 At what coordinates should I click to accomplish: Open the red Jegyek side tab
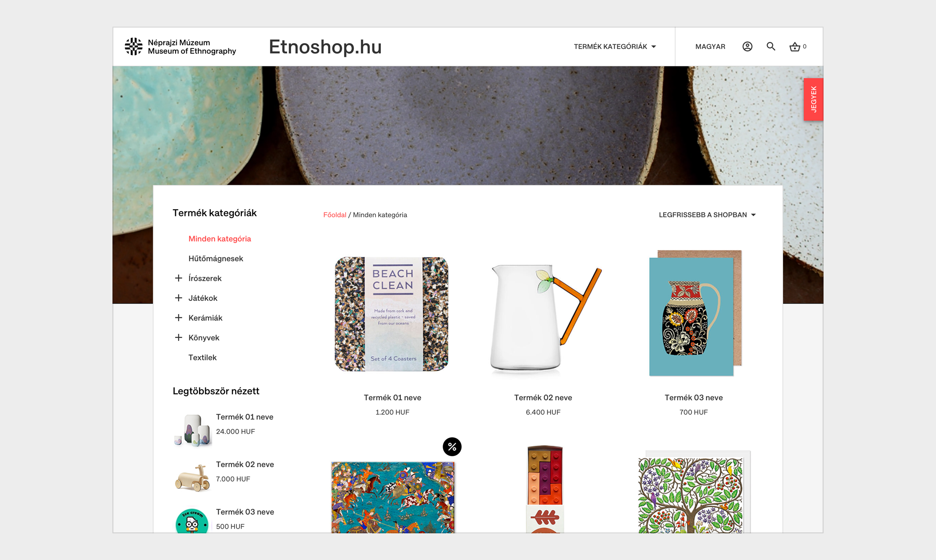click(x=813, y=99)
